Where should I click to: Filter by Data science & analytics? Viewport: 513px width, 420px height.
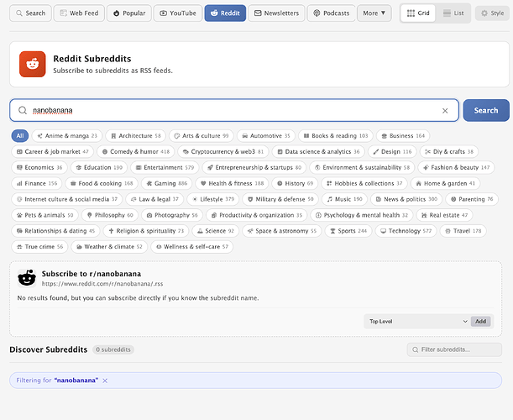tap(318, 151)
